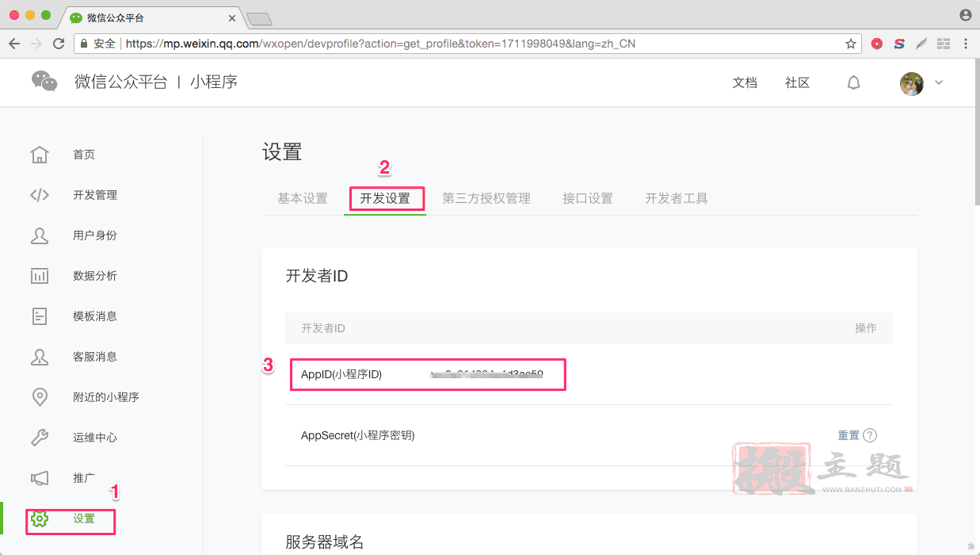This screenshot has height=555, width=980.
Task: Switch to 接口设置 tab
Action: coord(588,198)
